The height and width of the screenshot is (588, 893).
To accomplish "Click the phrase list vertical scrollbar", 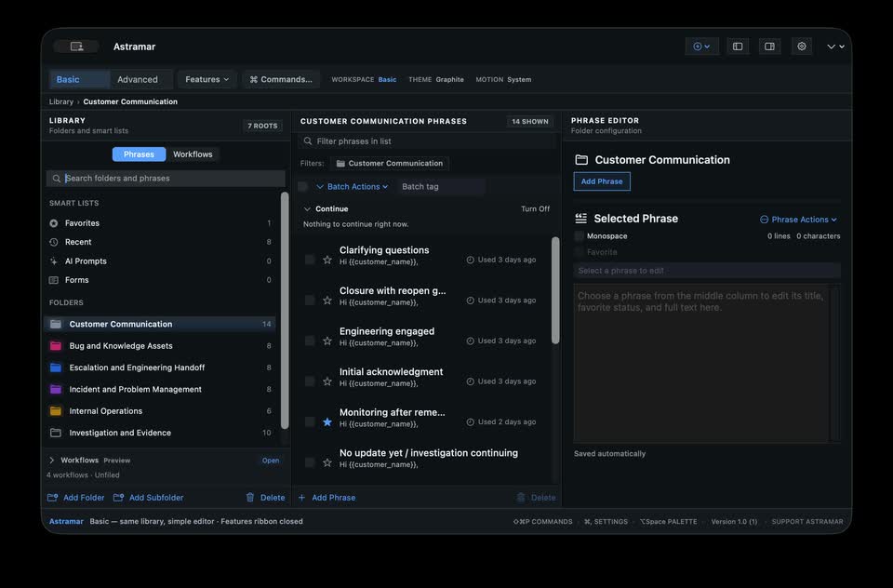I will pyautogui.click(x=555, y=290).
